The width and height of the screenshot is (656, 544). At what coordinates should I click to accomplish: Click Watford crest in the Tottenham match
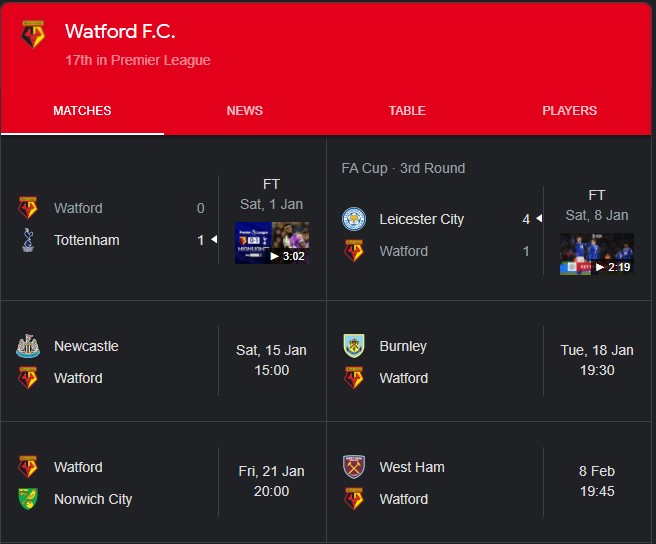pyautogui.click(x=28, y=208)
